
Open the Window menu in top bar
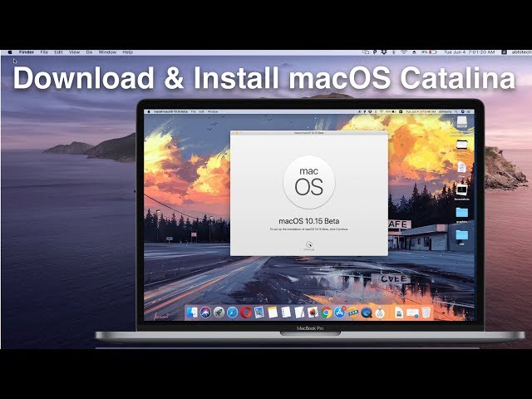[107, 52]
